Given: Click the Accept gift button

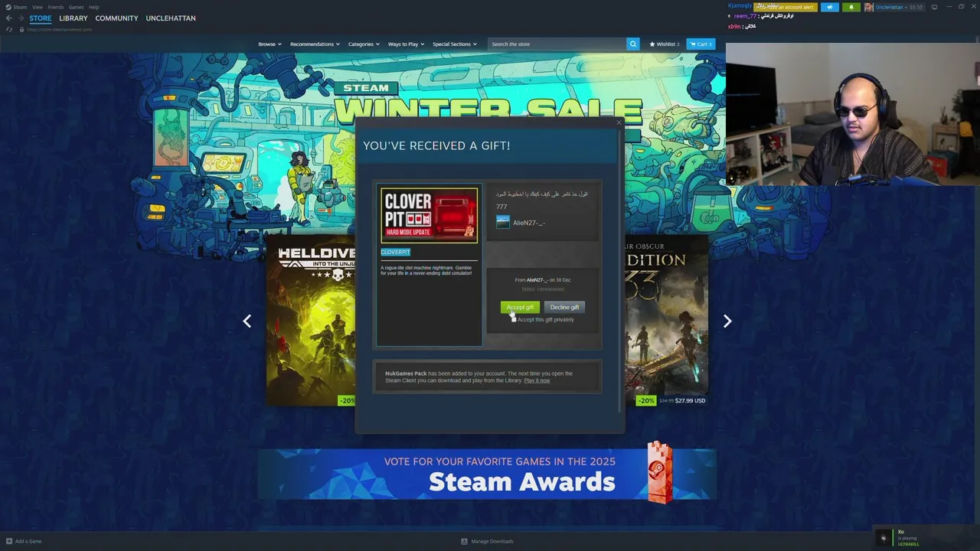Looking at the screenshot, I should (x=520, y=307).
